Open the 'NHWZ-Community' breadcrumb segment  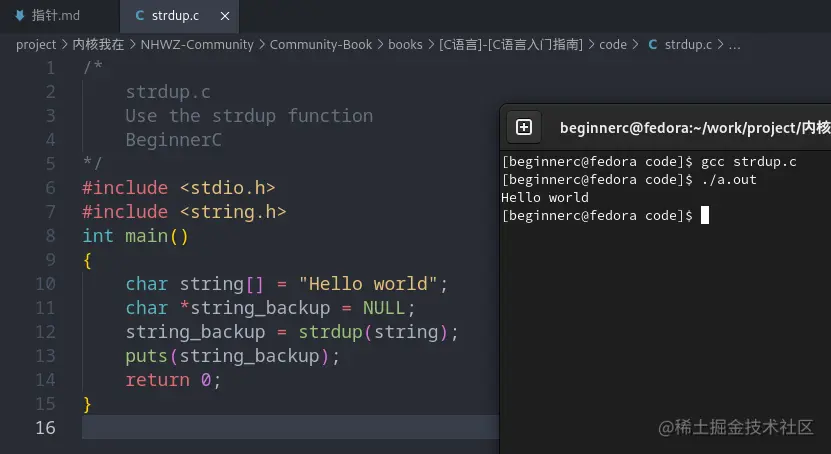(197, 44)
